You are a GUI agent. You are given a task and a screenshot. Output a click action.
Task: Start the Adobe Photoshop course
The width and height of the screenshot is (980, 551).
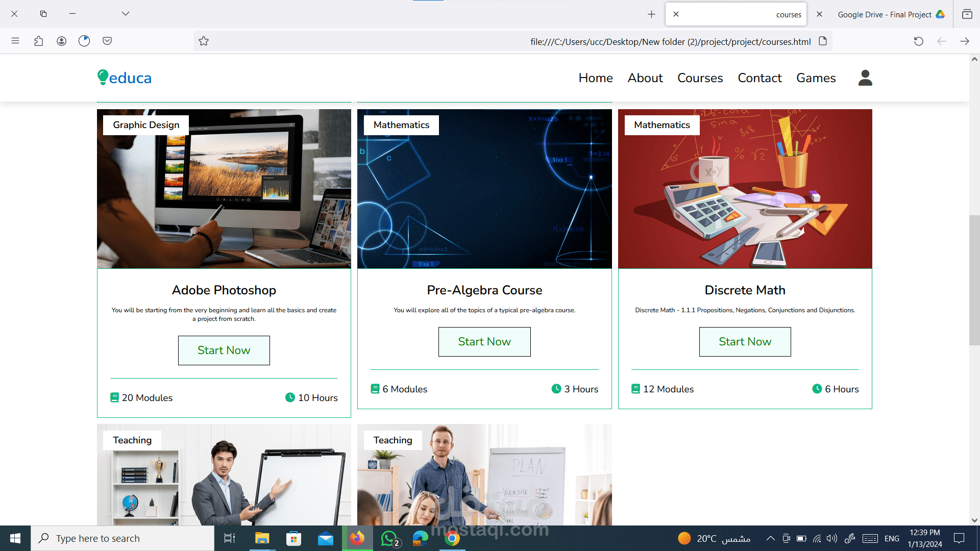(224, 350)
